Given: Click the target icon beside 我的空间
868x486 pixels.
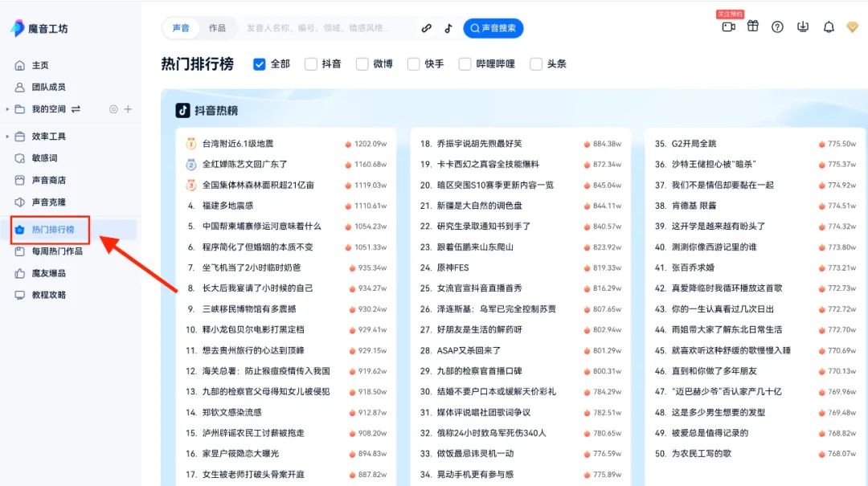Looking at the screenshot, I should [x=113, y=109].
